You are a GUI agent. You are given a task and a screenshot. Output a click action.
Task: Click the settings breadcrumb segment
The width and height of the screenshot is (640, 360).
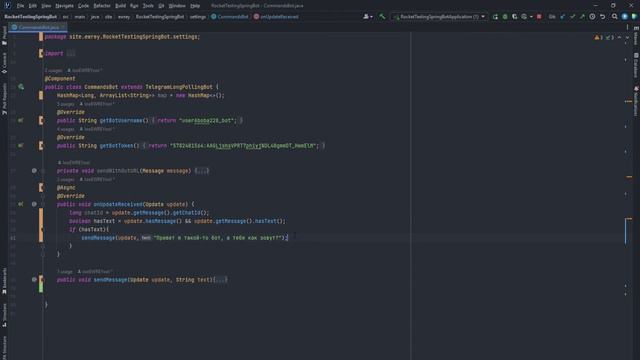198,17
